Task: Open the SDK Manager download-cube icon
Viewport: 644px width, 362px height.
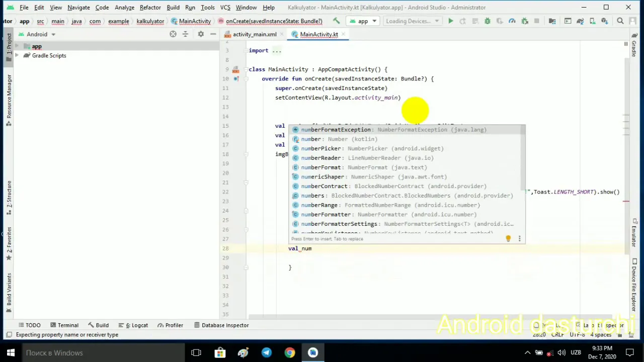Action: coord(604,21)
